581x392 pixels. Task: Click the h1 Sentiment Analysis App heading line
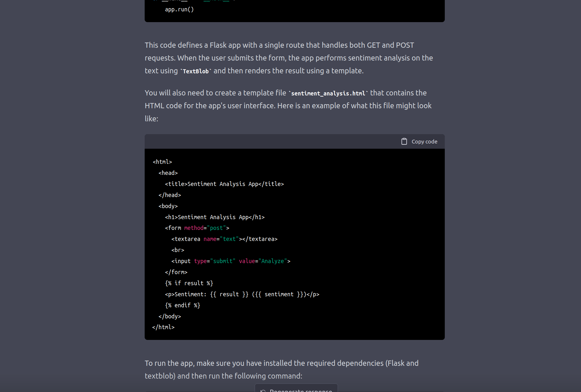[215, 217]
